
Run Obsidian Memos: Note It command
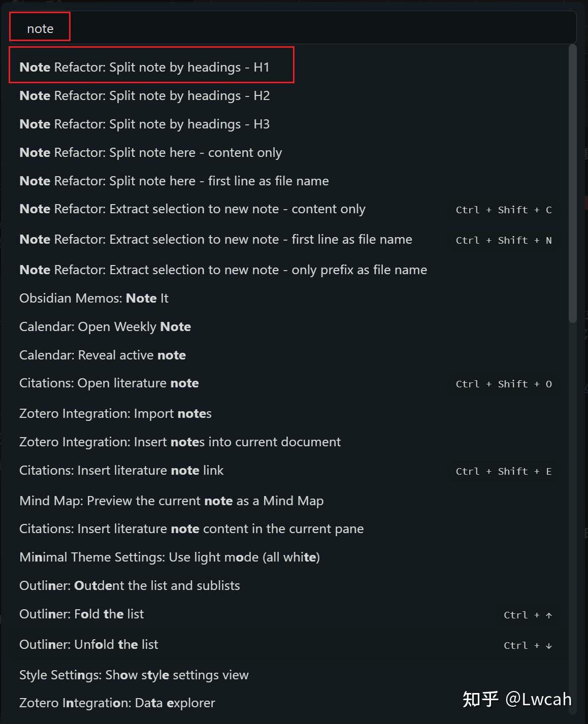click(289, 298)
